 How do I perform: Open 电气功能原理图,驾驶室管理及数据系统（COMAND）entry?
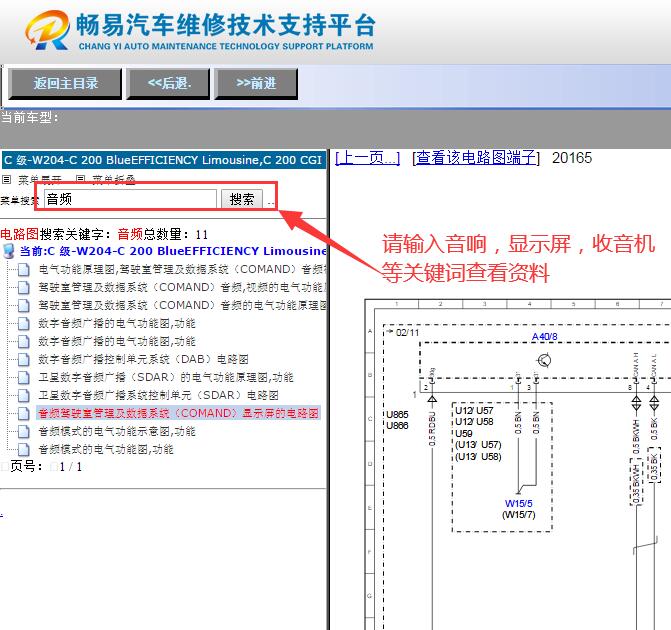[x=182, y=270]
